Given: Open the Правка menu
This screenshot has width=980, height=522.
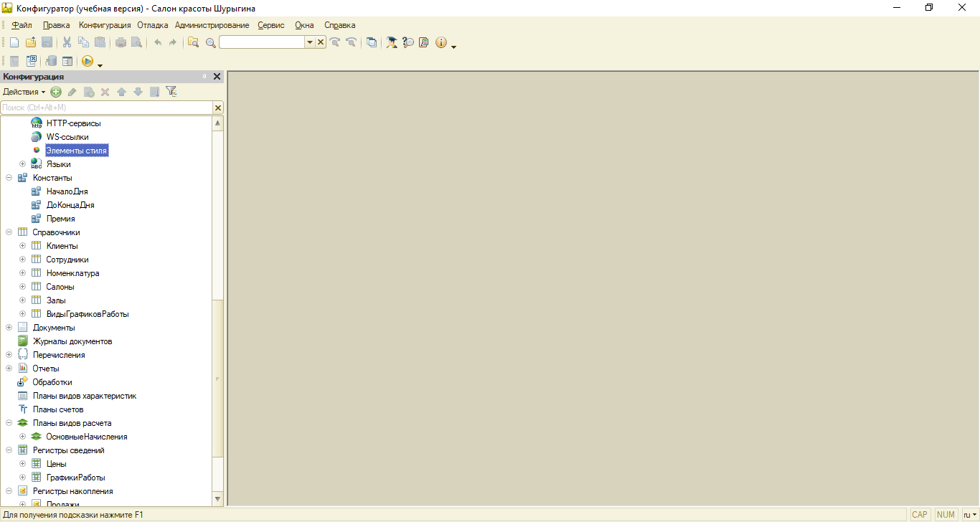Looking at the screenshot, I should (57, 25).
